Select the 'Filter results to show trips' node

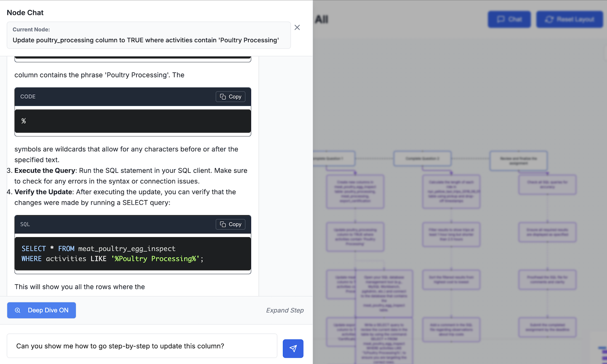451,234
